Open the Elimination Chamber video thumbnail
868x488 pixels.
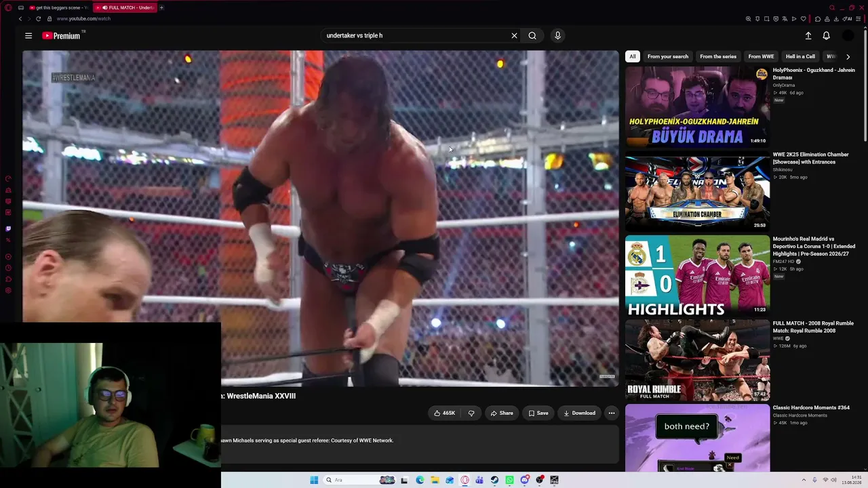[697, 191]
